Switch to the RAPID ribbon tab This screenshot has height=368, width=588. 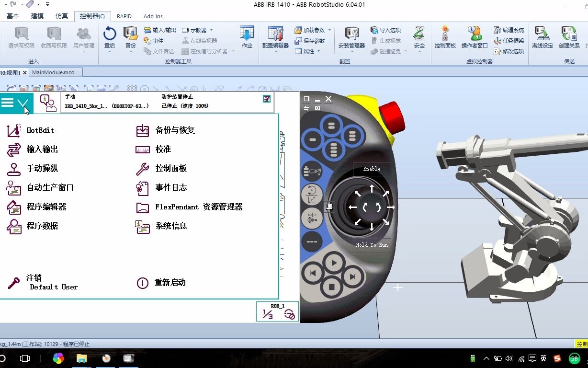[x=124, y=16]
